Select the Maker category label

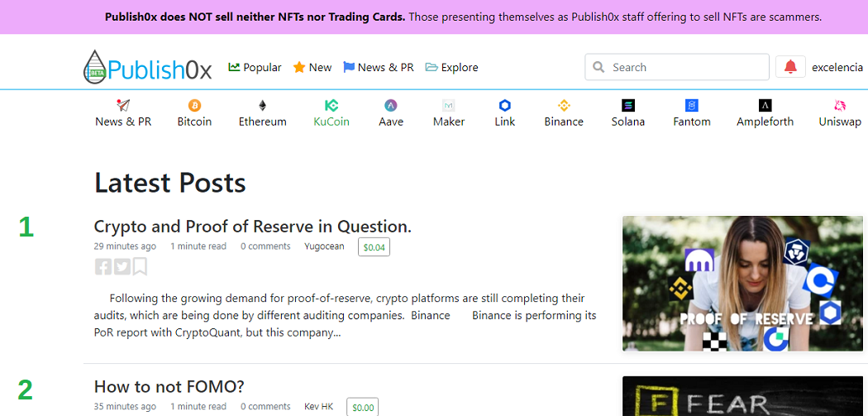(448, 122)
